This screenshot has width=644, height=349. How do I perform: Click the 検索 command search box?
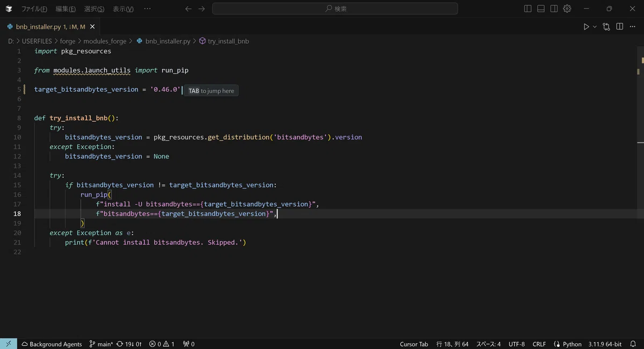click(335, 9)
